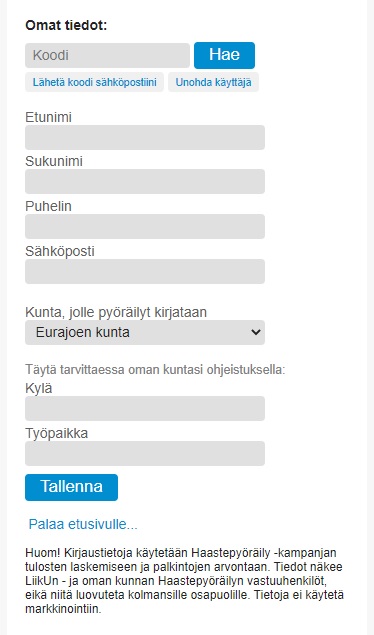
Task: Click the Sukunimi field label text
Action: pos(54,161)
